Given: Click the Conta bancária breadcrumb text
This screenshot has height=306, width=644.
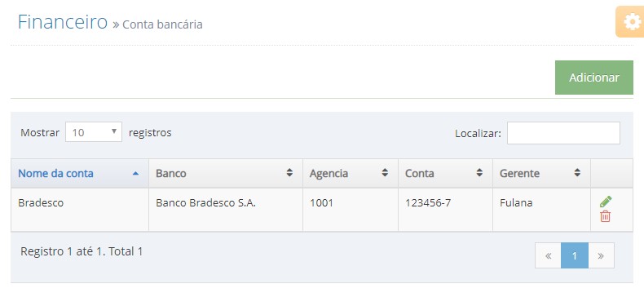Looking at the screenshot, I should pos(162,24).
